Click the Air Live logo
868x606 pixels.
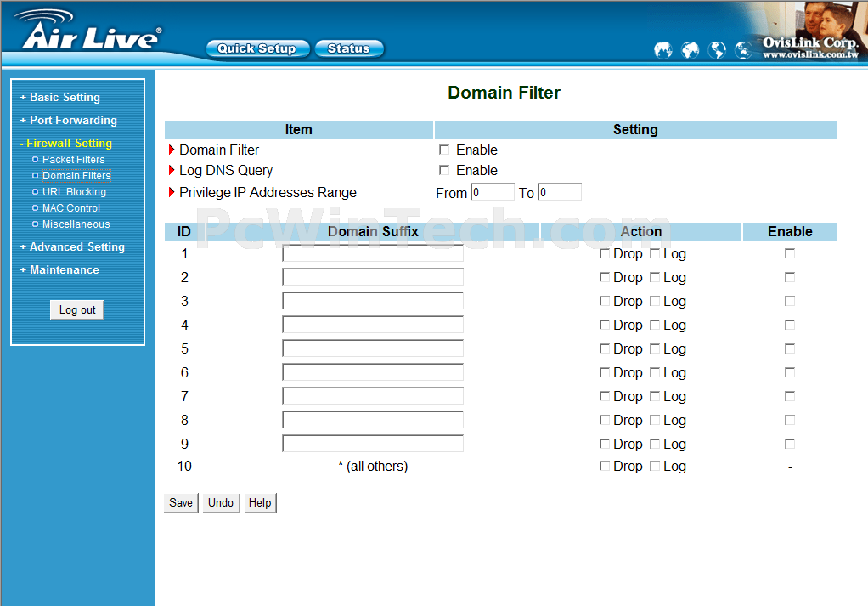coord(88,31)
